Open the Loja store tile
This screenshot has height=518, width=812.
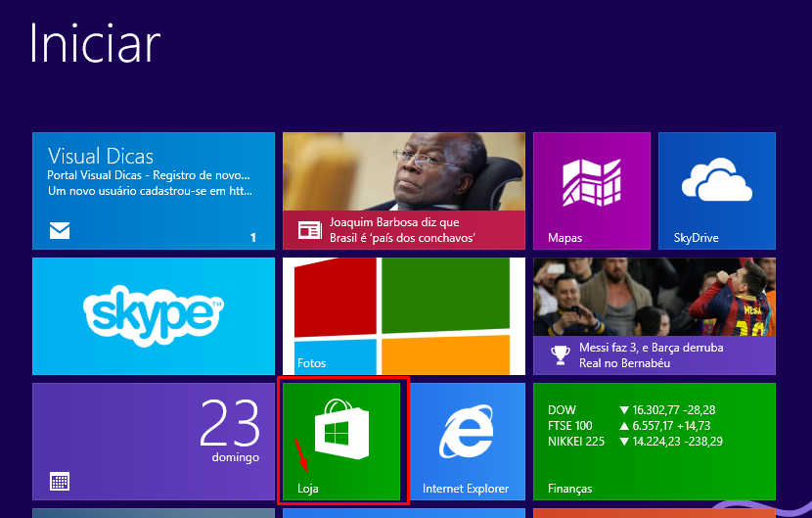tap(341, 442)
